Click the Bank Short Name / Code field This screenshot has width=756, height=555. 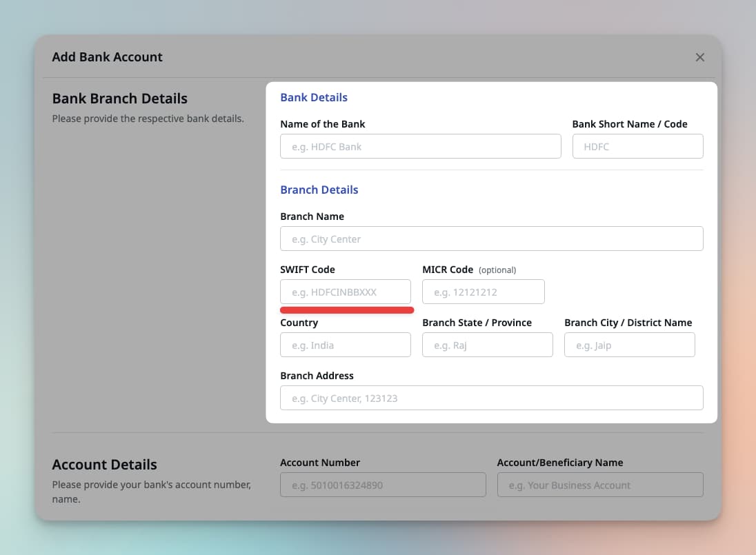click(x=637, y=146)
